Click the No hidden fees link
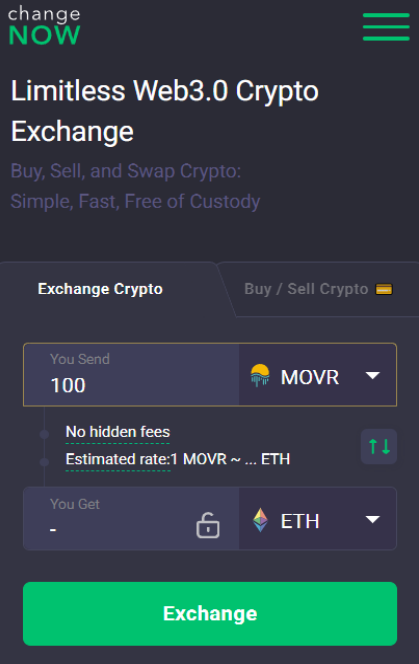 tap(118, 432)
